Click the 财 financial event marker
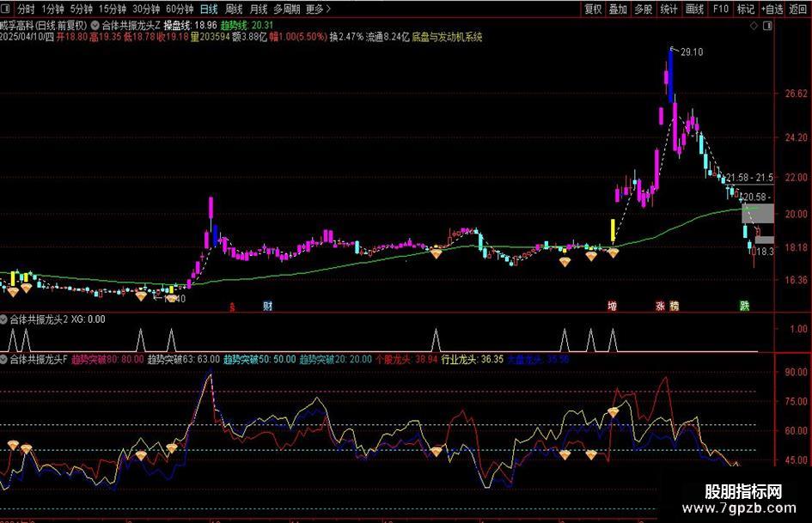Viewport: 812px width, 523px height. [267, 306]
